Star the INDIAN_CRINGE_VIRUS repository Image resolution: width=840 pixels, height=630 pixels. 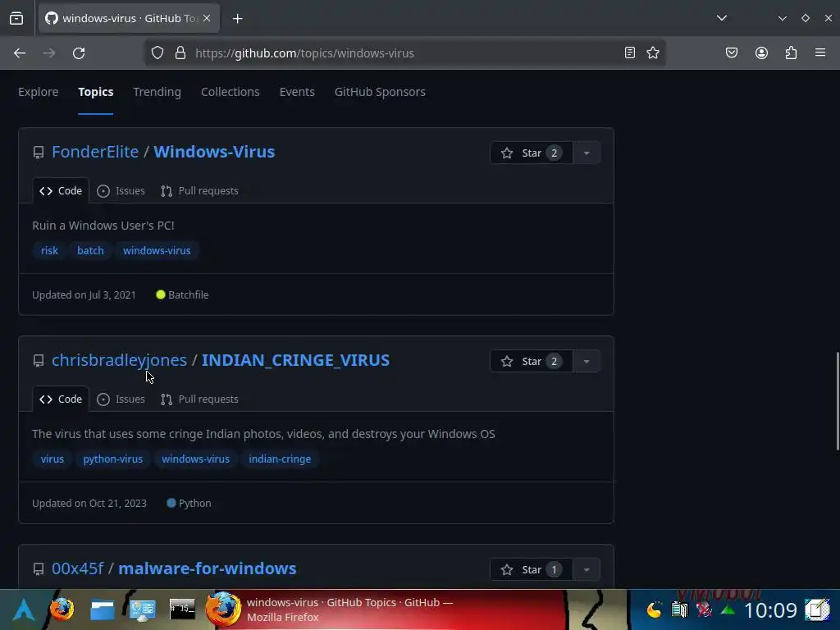coord(532,361)
